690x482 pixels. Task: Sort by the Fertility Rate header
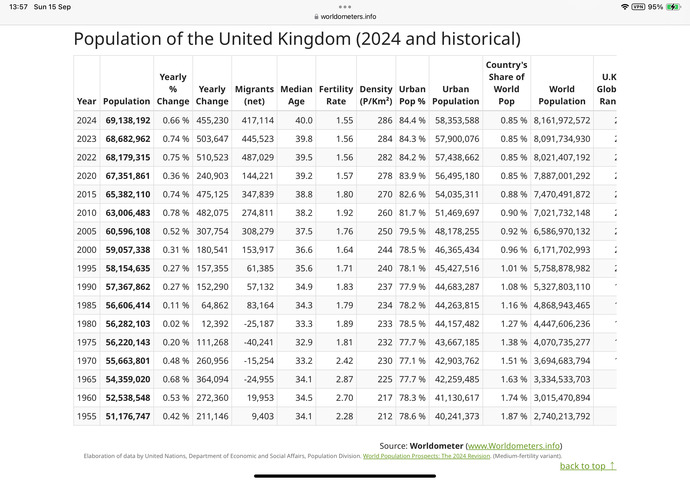pyautogui.click(x=336, y=95)
